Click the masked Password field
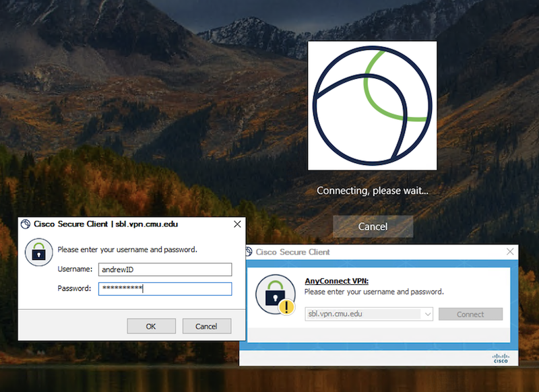 (x=165, y=288)
